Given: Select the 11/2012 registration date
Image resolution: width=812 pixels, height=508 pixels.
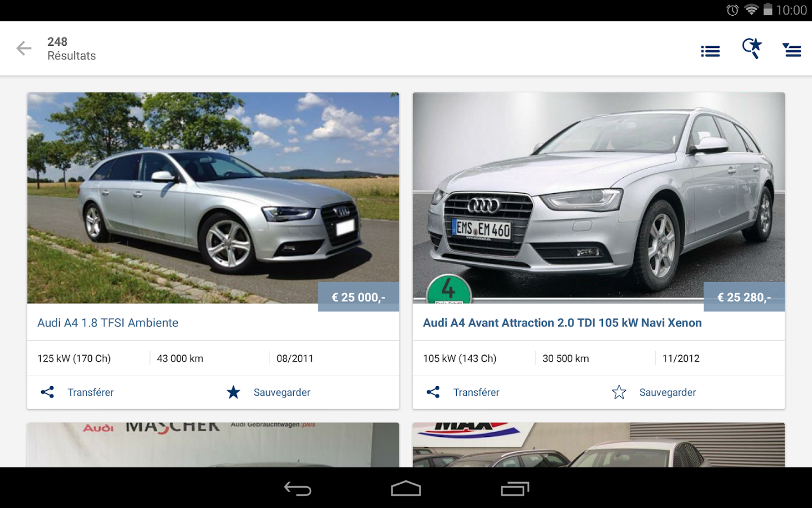Looking at the screenshot, I should click(681, 358).
